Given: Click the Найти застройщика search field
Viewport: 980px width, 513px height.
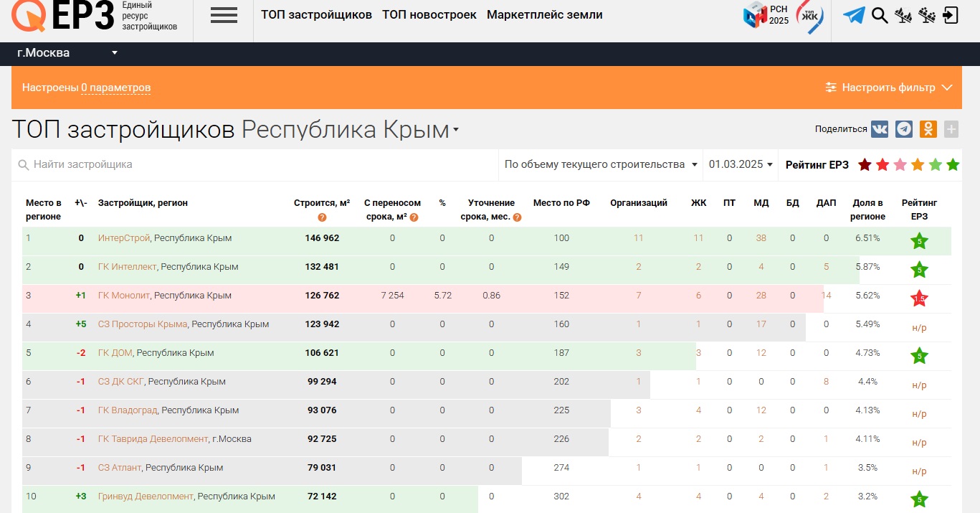Looking at the screenshot, I should [x=254, y=164].
